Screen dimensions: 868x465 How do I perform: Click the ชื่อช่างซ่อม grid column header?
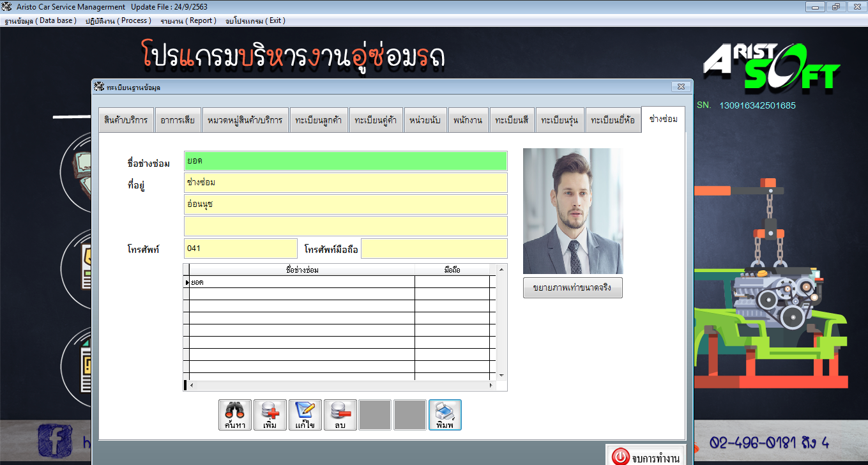pos(302,270)
